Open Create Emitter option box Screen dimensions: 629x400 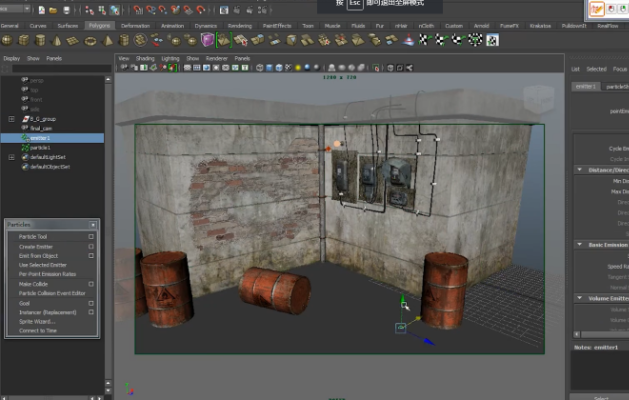(x=91, y=247)
